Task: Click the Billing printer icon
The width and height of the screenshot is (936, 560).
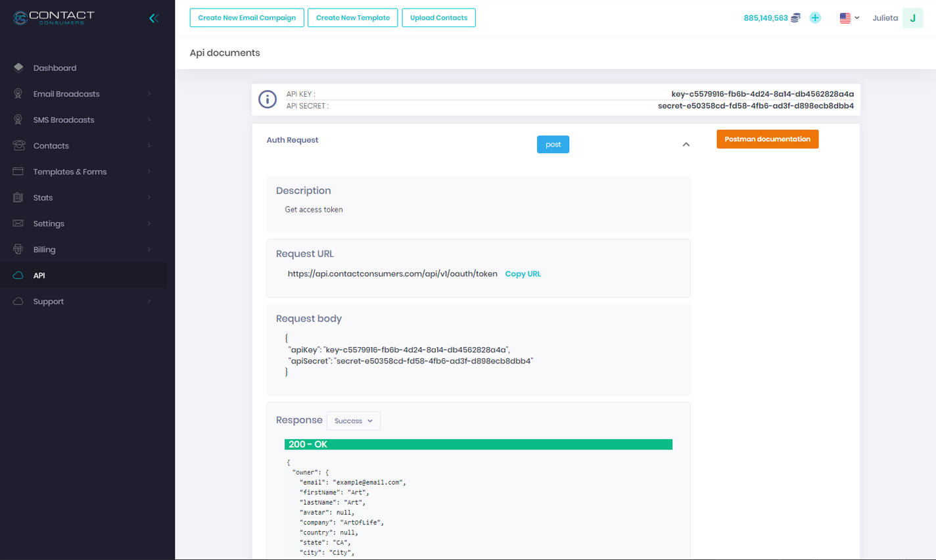Action: [18, 249]
